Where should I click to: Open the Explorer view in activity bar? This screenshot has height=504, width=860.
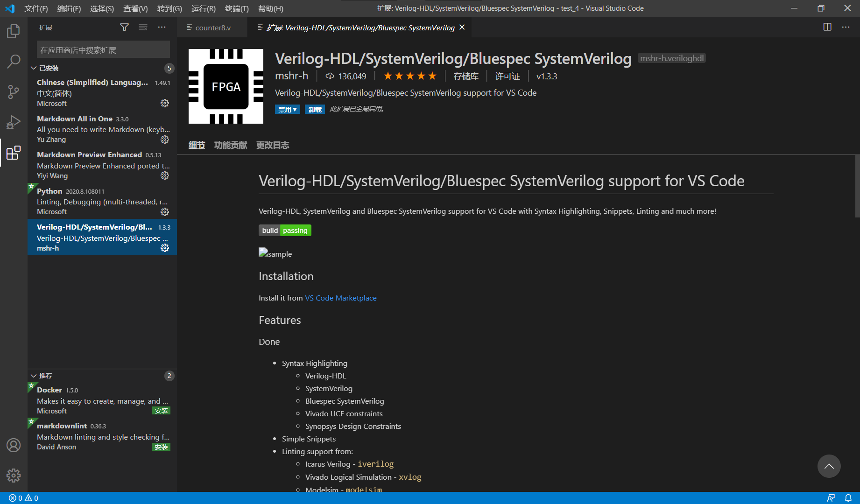(x=14, y=31)
